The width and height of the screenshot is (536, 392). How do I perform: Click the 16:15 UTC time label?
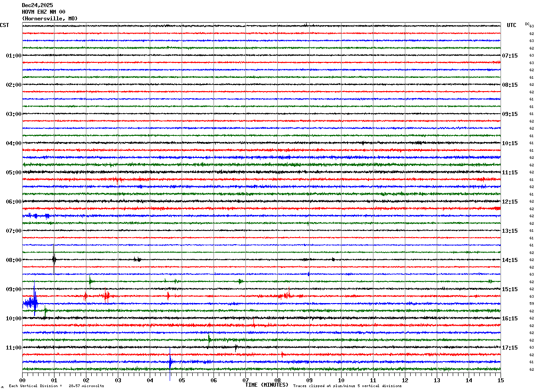[x=510, y=319]
